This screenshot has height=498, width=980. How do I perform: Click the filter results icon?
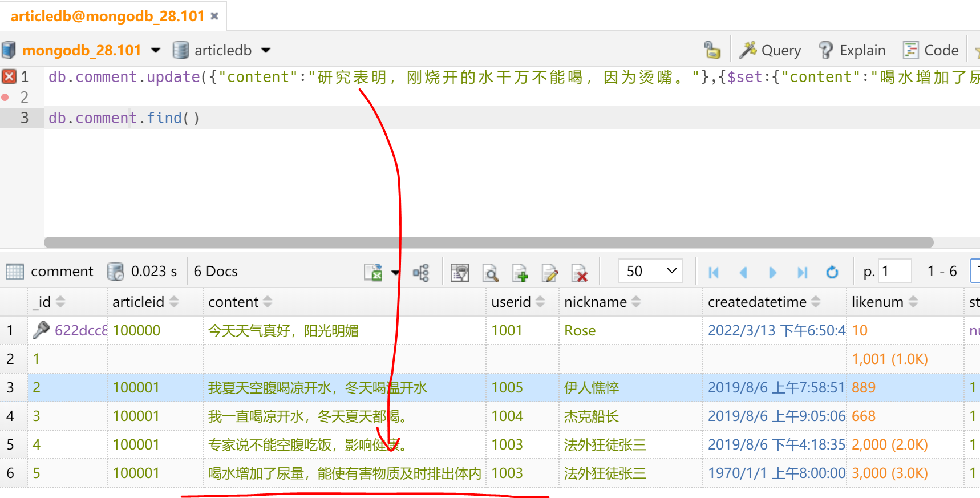pyautogui.click(x=460, y=273)
